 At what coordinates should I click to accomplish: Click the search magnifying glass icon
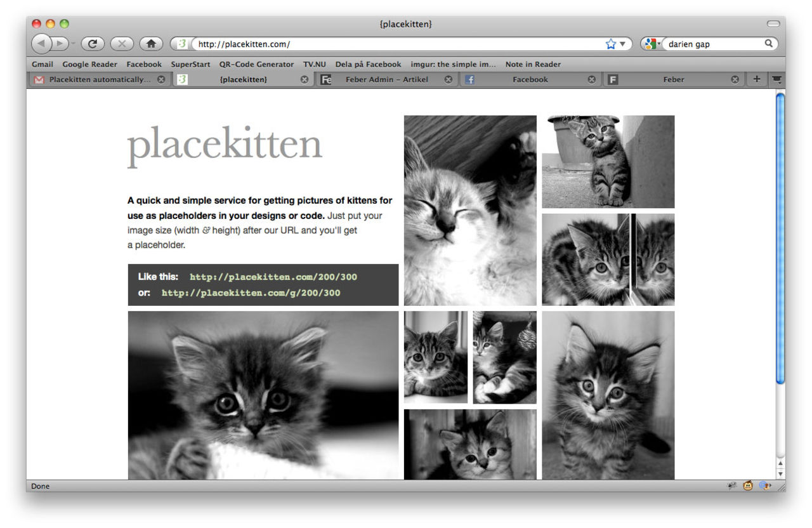[x=768, y=44]
